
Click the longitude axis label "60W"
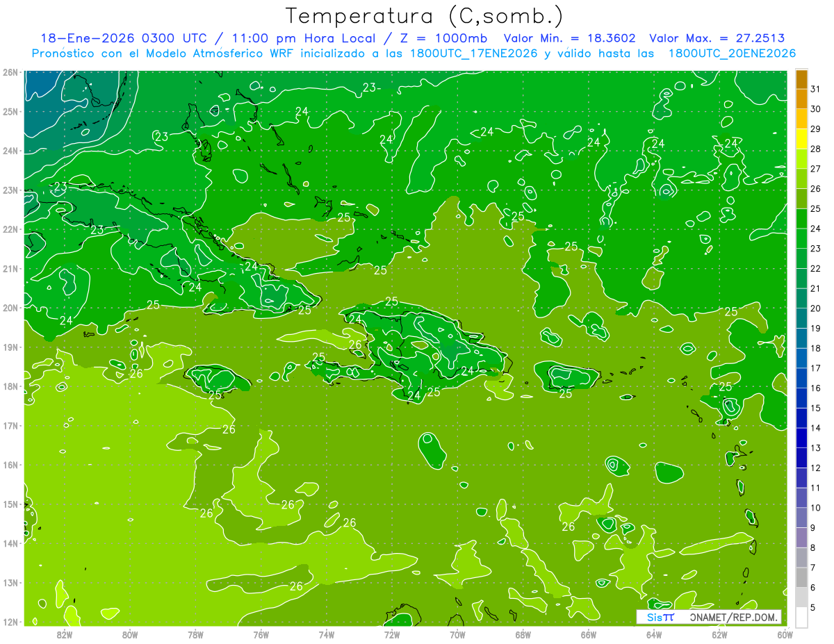pyautogui.click(x=785, y=634)
